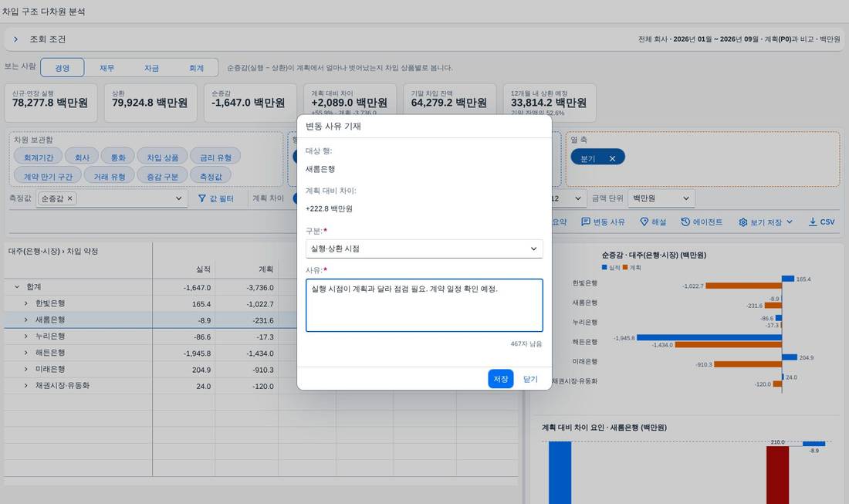This screenshot has height=504, width=849.
Task: Pick the 차입 상품 dimension chip
Action: point(162,157)
